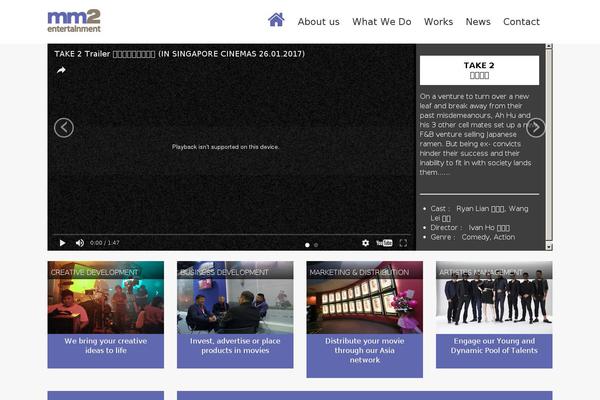Open the Artistes Management image
600x400 pixels.
(494, 297)
